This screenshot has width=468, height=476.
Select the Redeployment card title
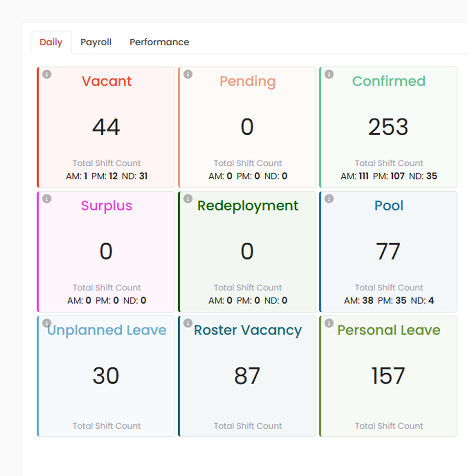click(248, 206)
